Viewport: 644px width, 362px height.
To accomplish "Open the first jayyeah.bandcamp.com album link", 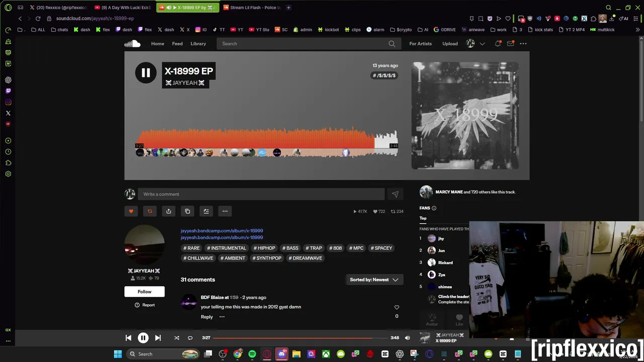I will pyautogui.click(x=222, y=231).
